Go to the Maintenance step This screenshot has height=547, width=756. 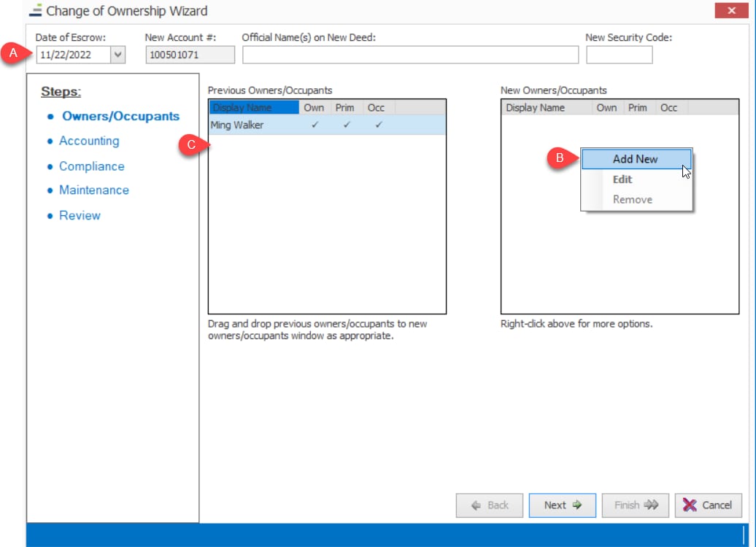pyautogui.click(x=94, y=190)
